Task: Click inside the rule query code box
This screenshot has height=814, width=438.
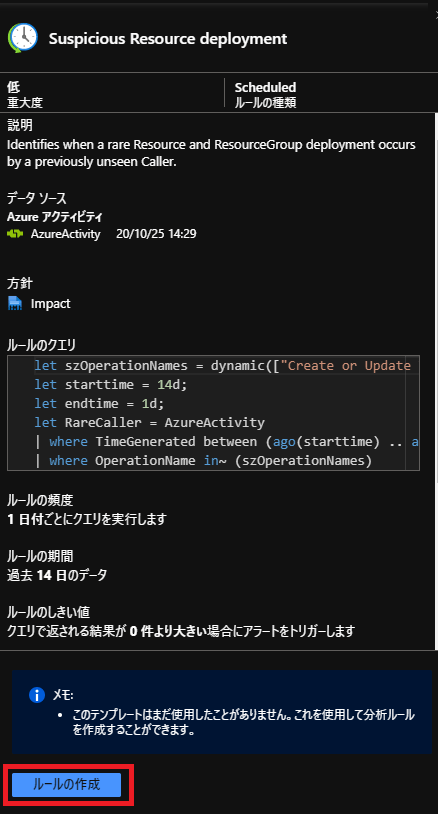Action: tap(213, 413)
